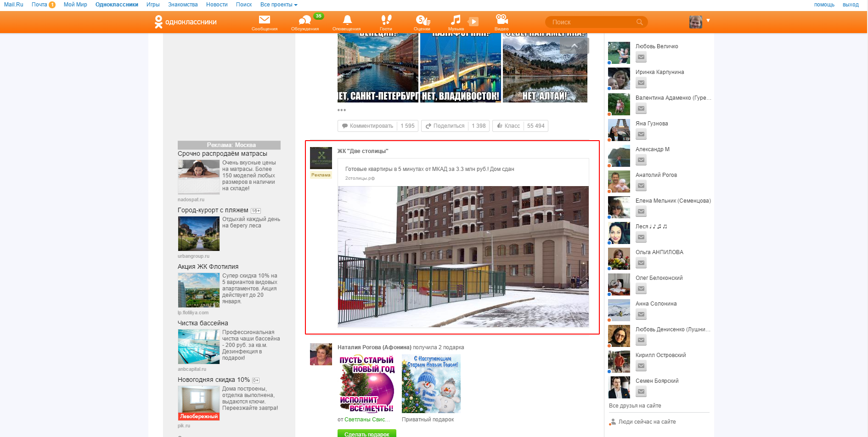Expand the three dots under post
868x437 pixels.
click(x=342, y=110)
